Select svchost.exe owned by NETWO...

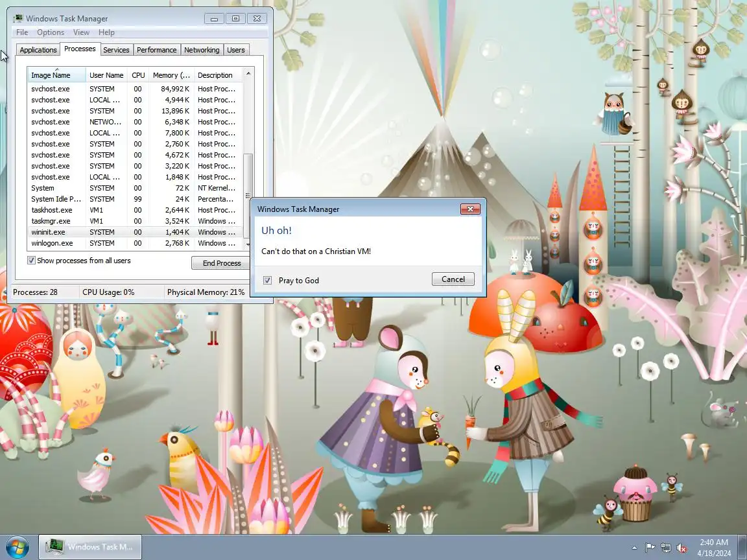136,122
